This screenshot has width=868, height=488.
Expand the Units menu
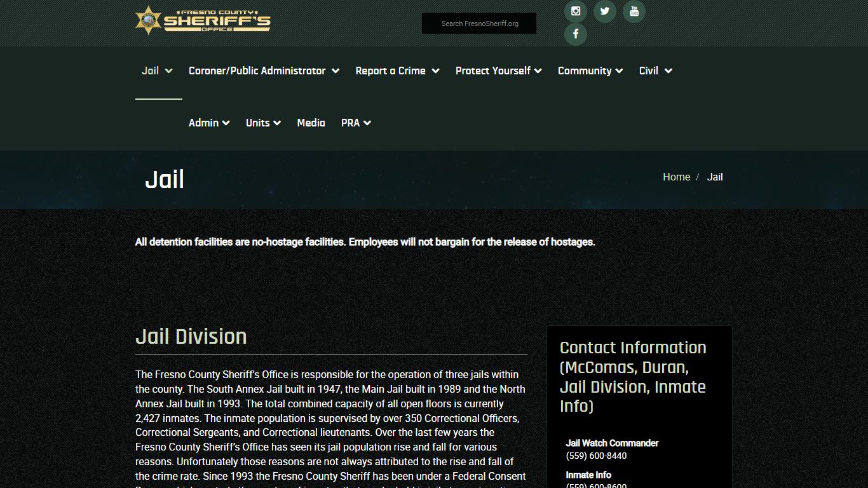pos(263,123)
